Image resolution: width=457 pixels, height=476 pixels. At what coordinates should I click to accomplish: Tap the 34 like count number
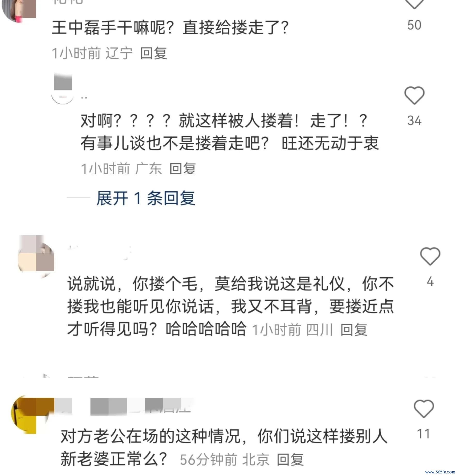point(414,121)
